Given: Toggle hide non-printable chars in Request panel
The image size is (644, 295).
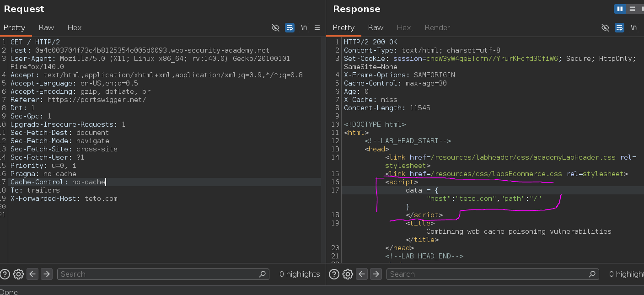Looking at the screenshot, I should click(x=275, y=27).
